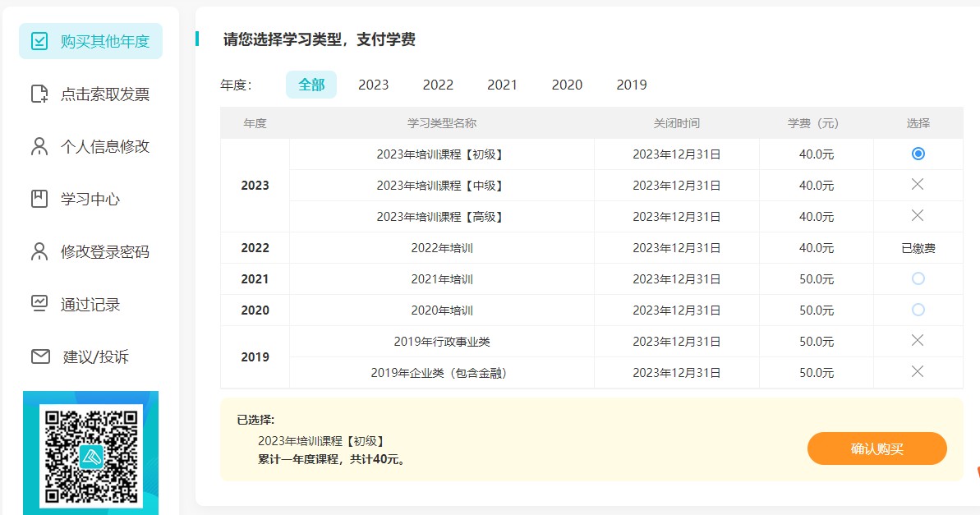Click the 学费 column header

816,122
